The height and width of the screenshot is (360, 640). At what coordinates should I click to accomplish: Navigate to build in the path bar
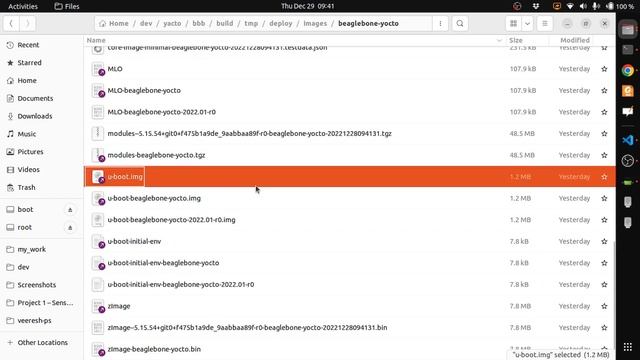(x=224, y=23)
